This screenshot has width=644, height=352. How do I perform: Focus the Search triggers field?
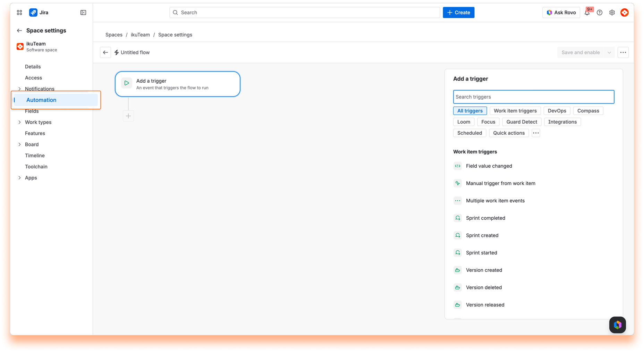(534, 97)
